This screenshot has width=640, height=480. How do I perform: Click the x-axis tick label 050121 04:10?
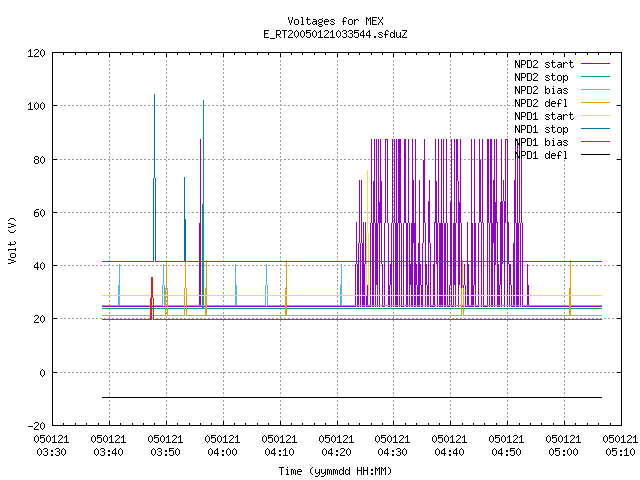[x=280, y=446]
